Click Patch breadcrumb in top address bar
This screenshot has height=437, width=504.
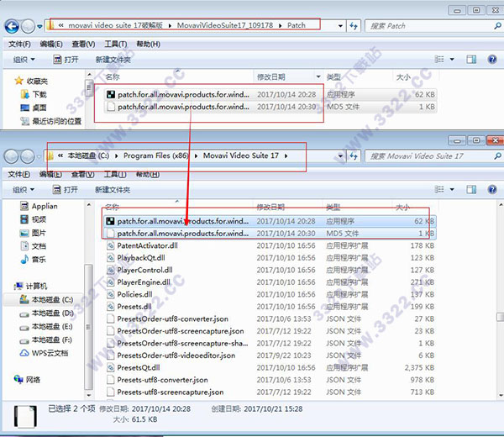(x=297, y=25)
